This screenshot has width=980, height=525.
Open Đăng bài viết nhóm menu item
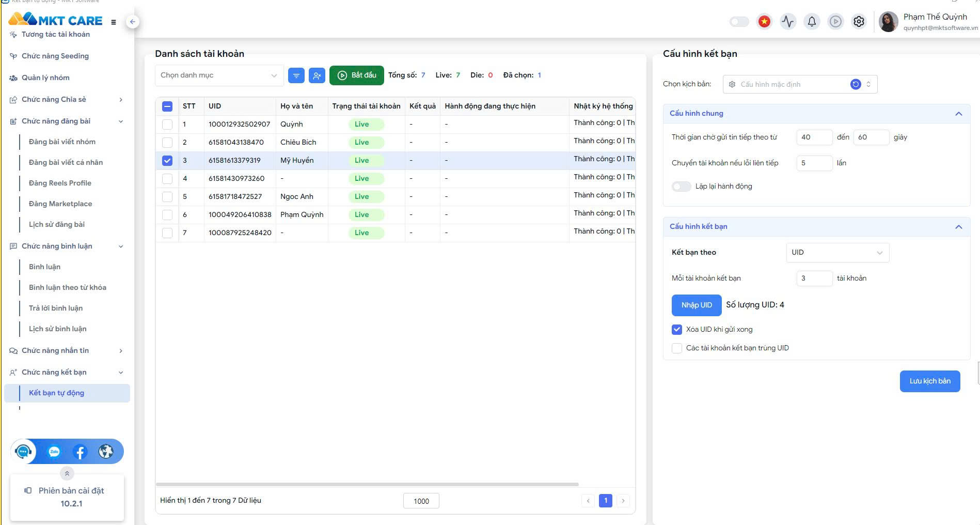click(62, 142)
